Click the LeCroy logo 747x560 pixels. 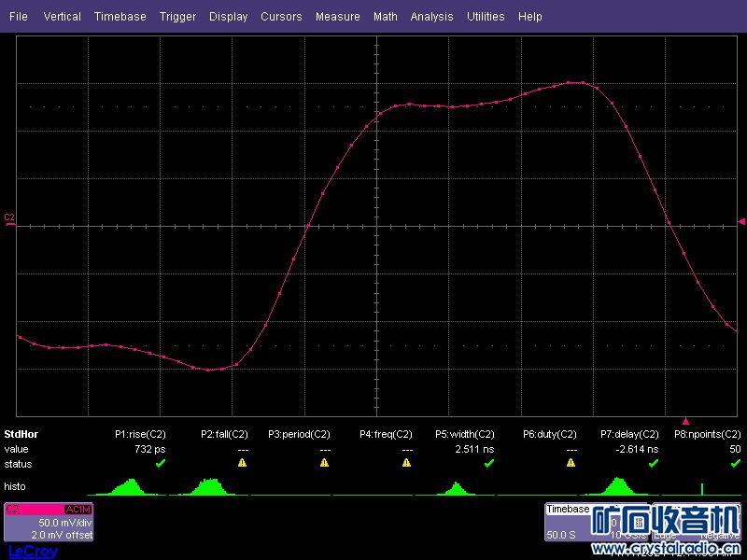point(33,552)
